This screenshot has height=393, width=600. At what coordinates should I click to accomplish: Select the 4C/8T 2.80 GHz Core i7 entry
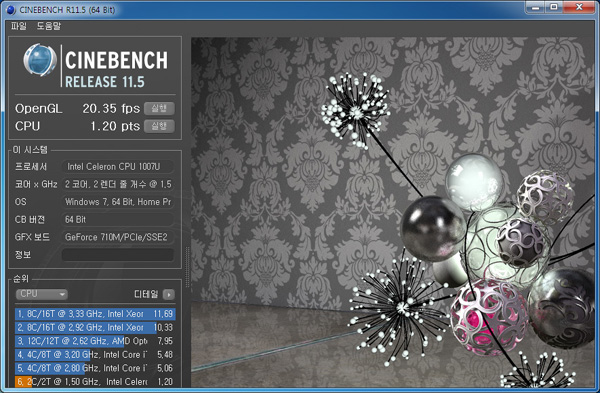tap(95, 368)
